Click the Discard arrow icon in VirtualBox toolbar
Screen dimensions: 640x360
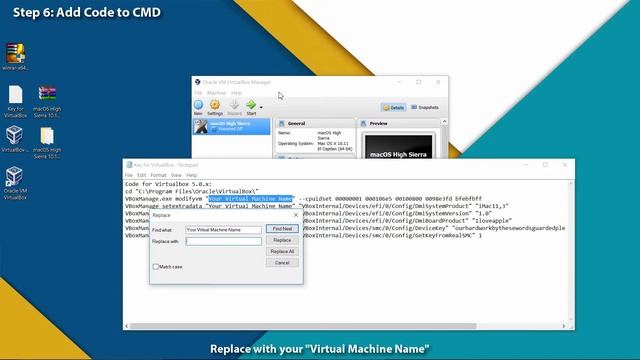pos(234,108)
